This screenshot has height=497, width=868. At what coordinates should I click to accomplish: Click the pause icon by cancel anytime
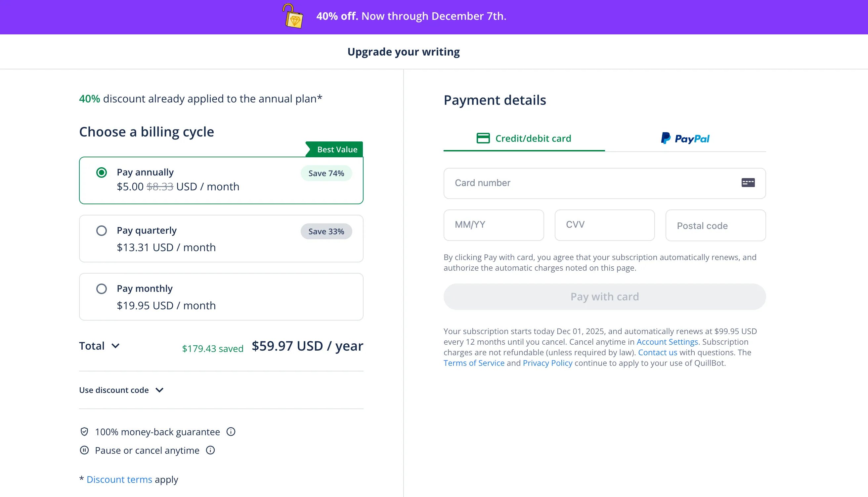(84, 450)
